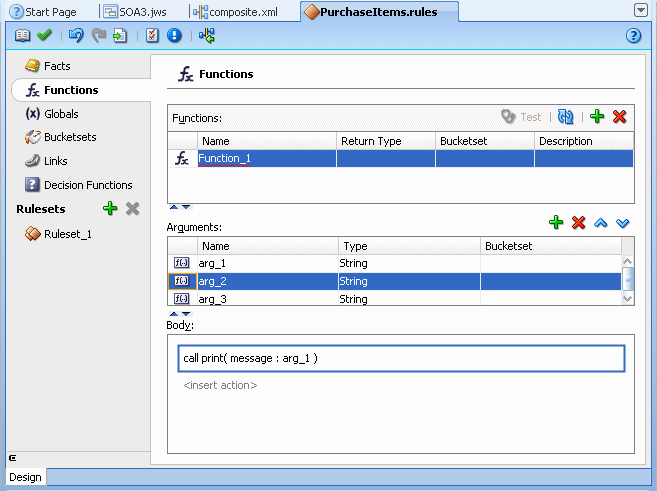Screen dimensions: 657x491
Task: Click the green Validate checkmark icon
Action: click(x=44, y=35)
